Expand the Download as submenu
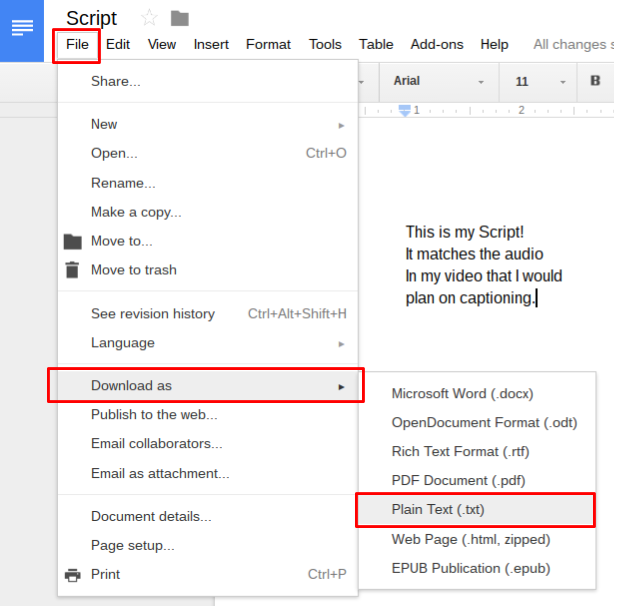The width and height of the screenshot is (631, 607). point(208,386)
